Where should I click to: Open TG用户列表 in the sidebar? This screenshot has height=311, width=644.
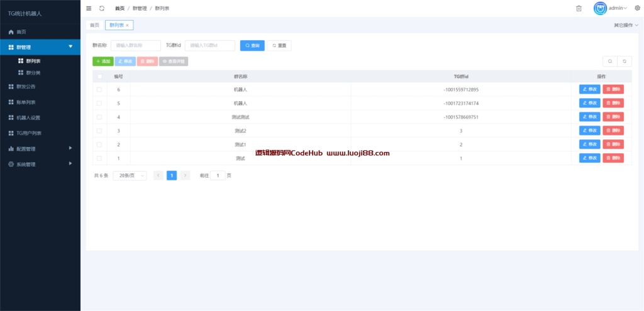(x=40, y=133)
